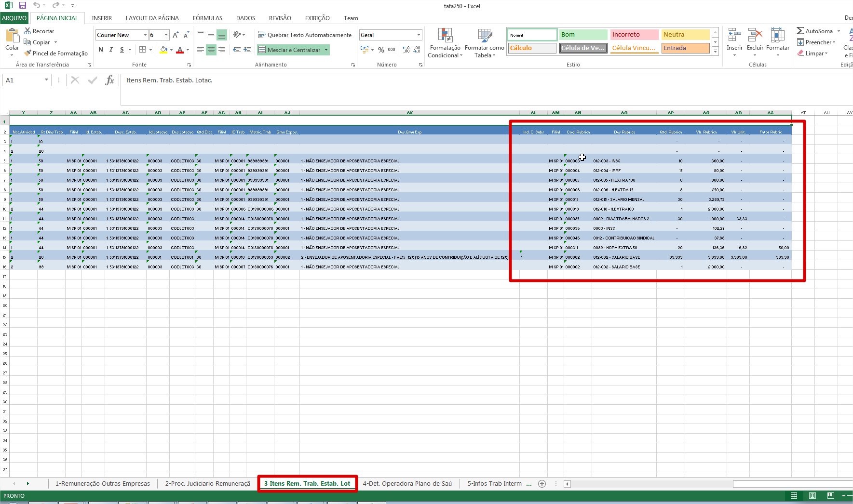This screenshot has height=504, width=853.
Task: Decrease the font size
Action: point(186,35)
